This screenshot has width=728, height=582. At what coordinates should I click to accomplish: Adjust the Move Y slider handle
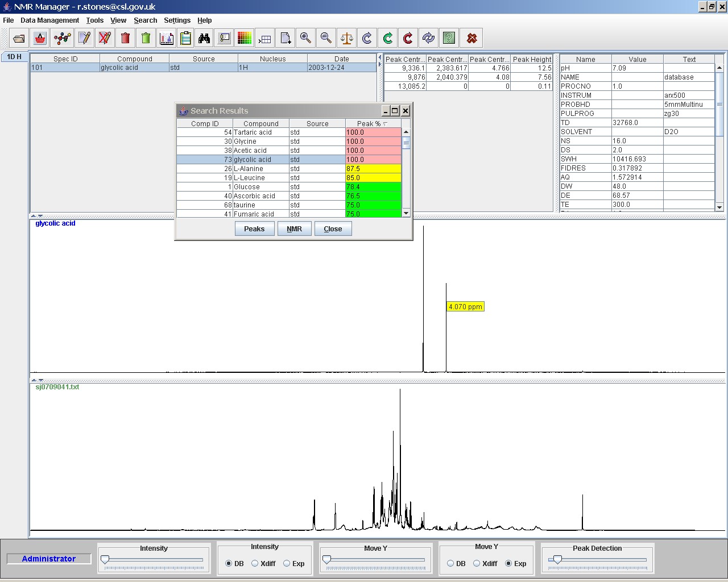(x=326, y=560)
